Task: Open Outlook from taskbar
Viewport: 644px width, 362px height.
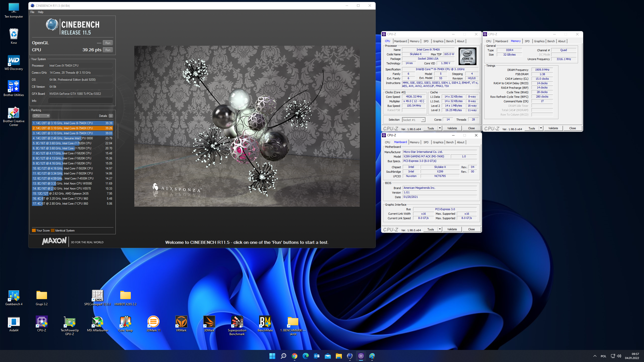Action: [316, 356]
